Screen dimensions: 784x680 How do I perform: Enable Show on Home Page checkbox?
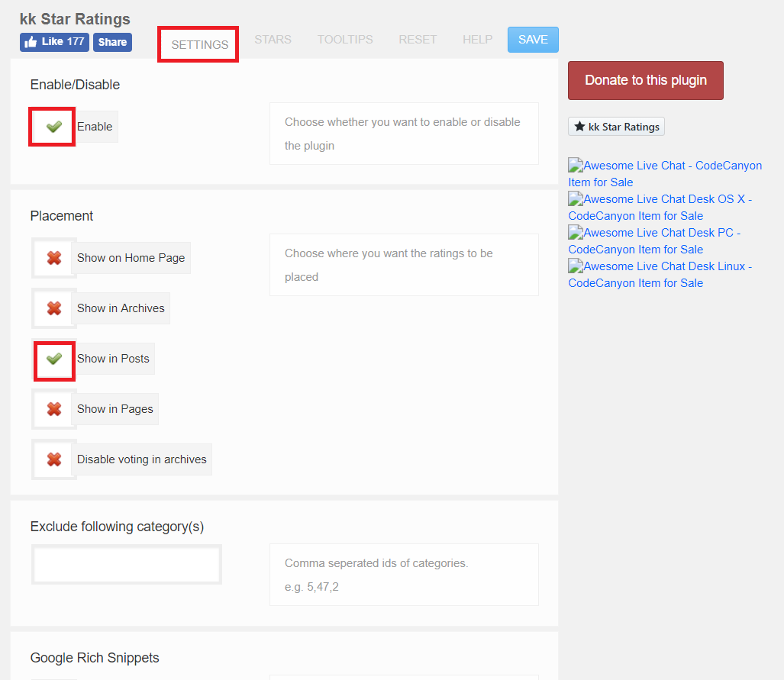tap(53, 258)
